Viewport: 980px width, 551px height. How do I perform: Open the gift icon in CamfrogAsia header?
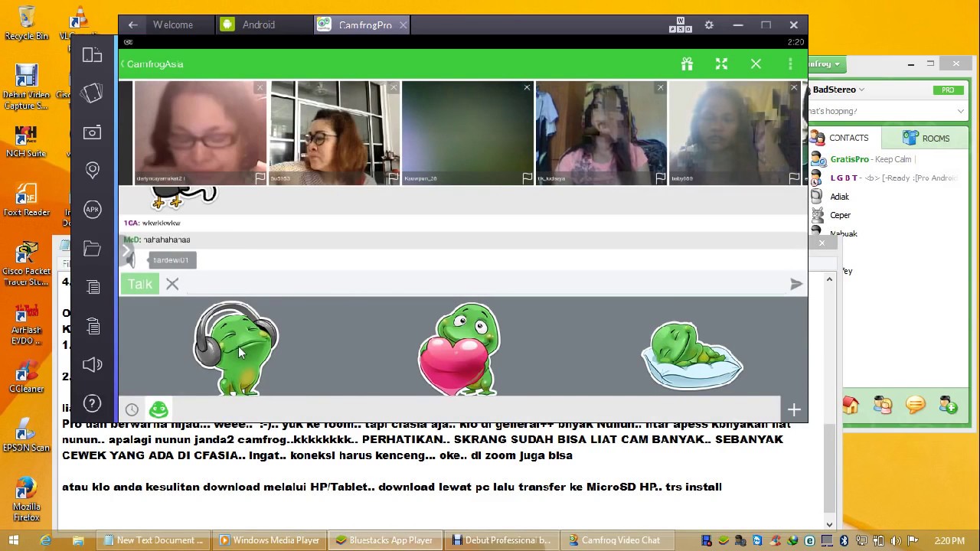pyautogui.click(x=687, y=64)
